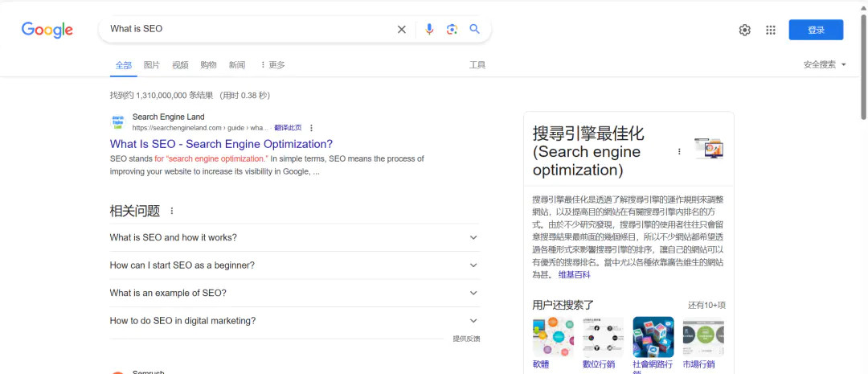Click the 登录 sign-in button
The height and width of the screenshot is (374, 868).
pos(816,30)
